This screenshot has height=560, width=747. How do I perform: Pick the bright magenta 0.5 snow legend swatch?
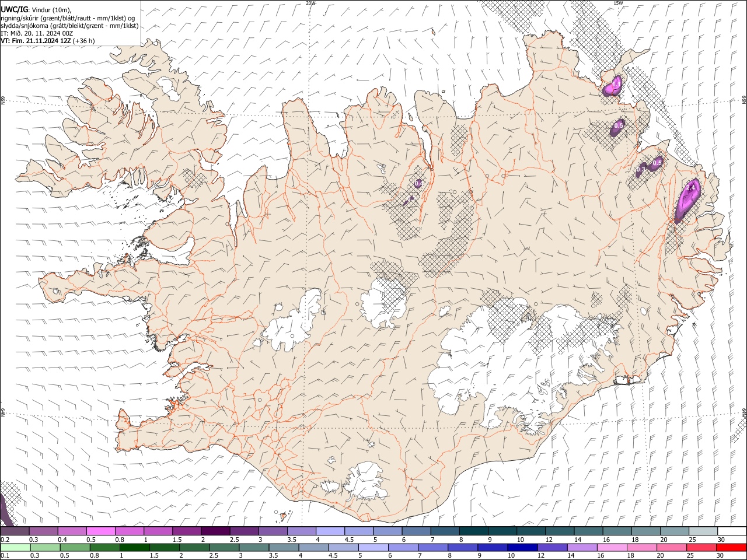[101, 531]
